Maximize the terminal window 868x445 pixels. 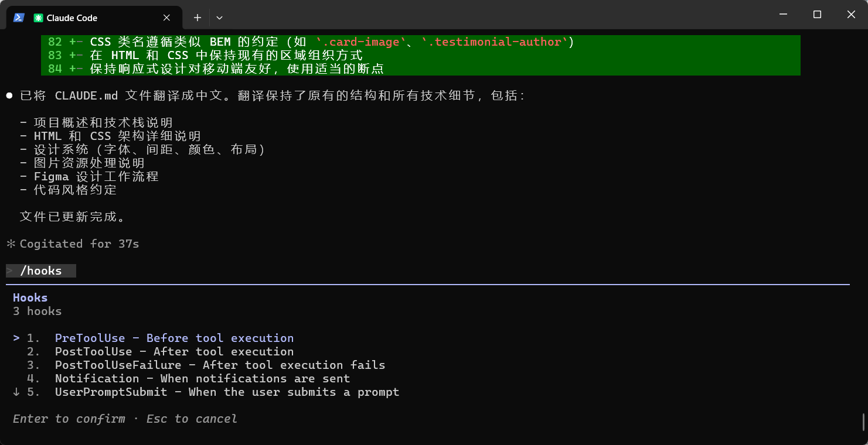click(x=817, y=15)
